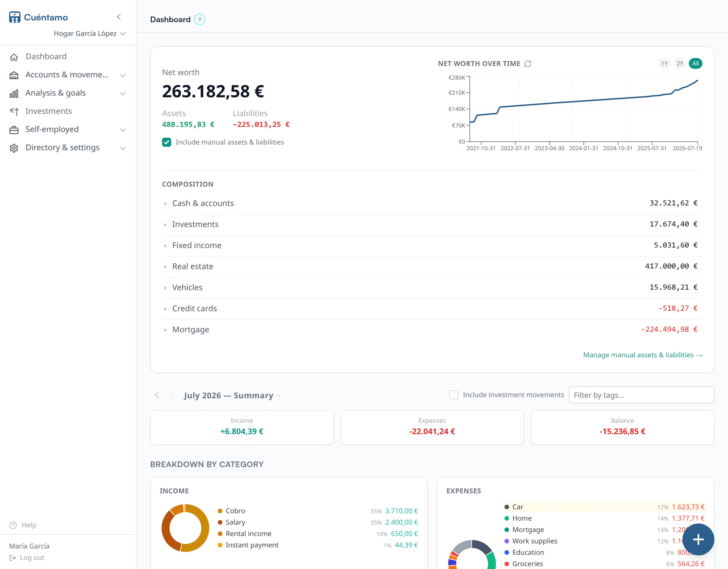This screenshot has width=728, height=569.
Task: Open the Dashboard help question mark
Action: click(x=199, y=20)
